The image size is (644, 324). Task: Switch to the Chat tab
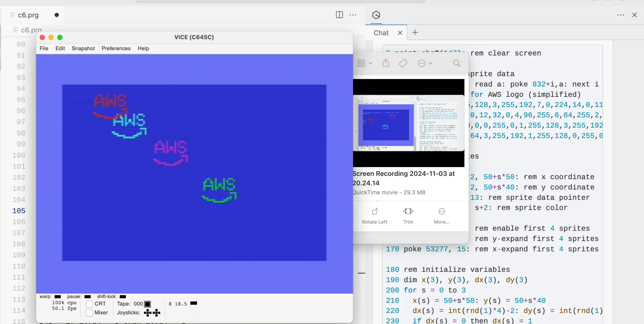381,33
